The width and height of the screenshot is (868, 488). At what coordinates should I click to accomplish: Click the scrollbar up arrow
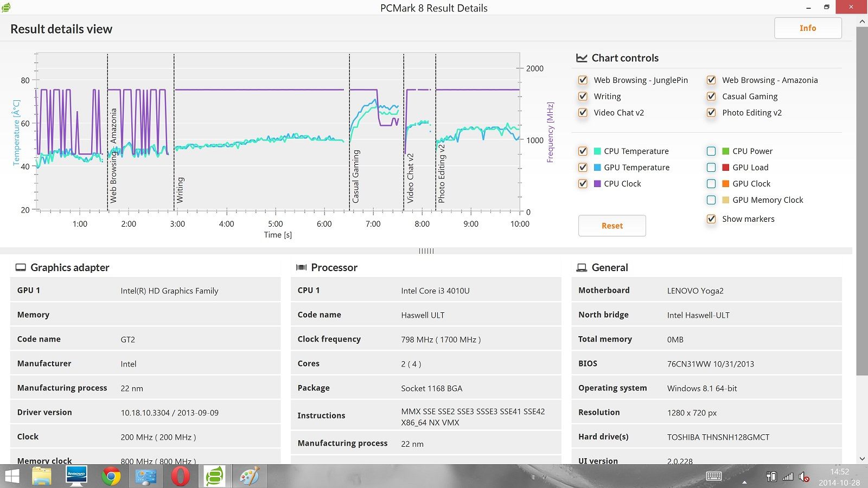(862, 21)
